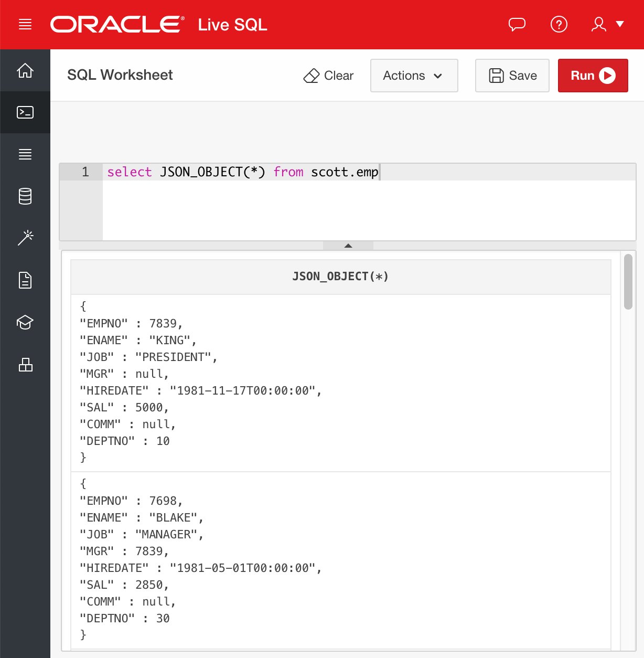Screen dimensions: 644x658
Task: Open My Session list icon in sidebar
Action: click(25, 154)
